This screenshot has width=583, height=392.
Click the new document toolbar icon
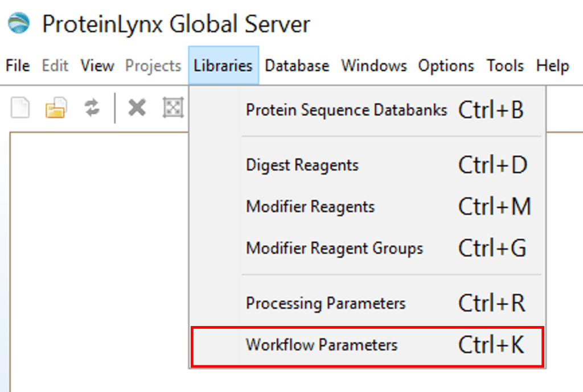pos(20,107)
